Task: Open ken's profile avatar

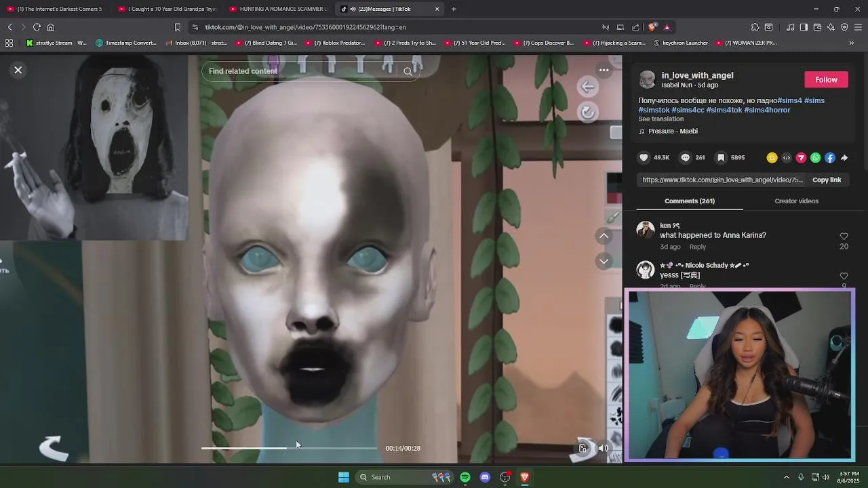Action: 646,230
